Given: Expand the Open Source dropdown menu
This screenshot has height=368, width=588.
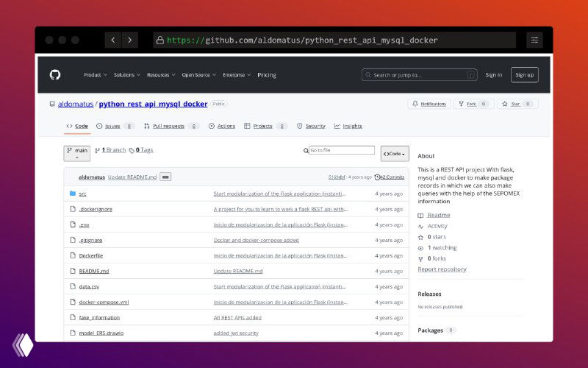Looking at the screenshot, I should (199, 75).
